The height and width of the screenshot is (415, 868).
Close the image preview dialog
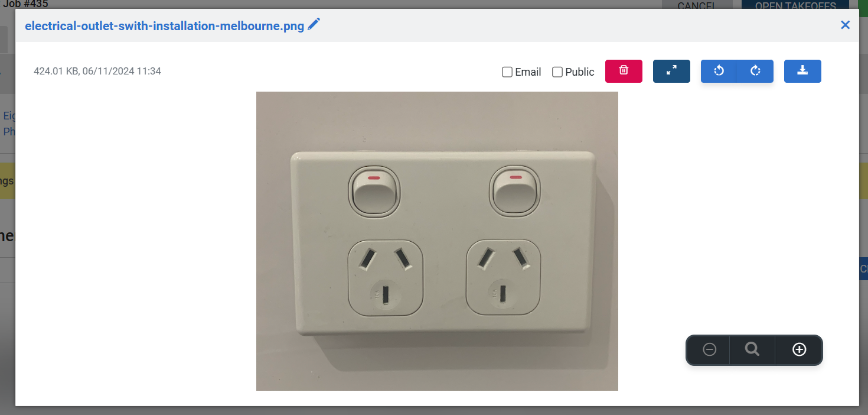(x=845, y=25)
